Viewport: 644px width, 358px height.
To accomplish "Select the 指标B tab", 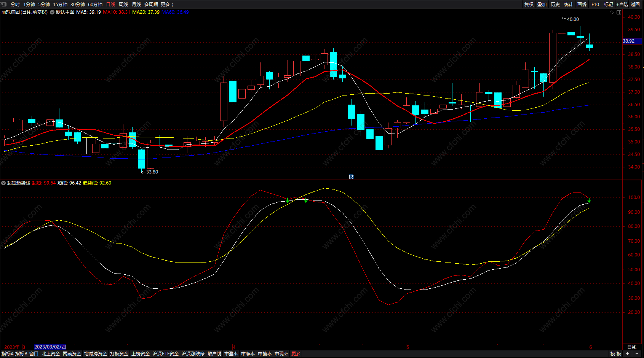I will pos(21,354).
